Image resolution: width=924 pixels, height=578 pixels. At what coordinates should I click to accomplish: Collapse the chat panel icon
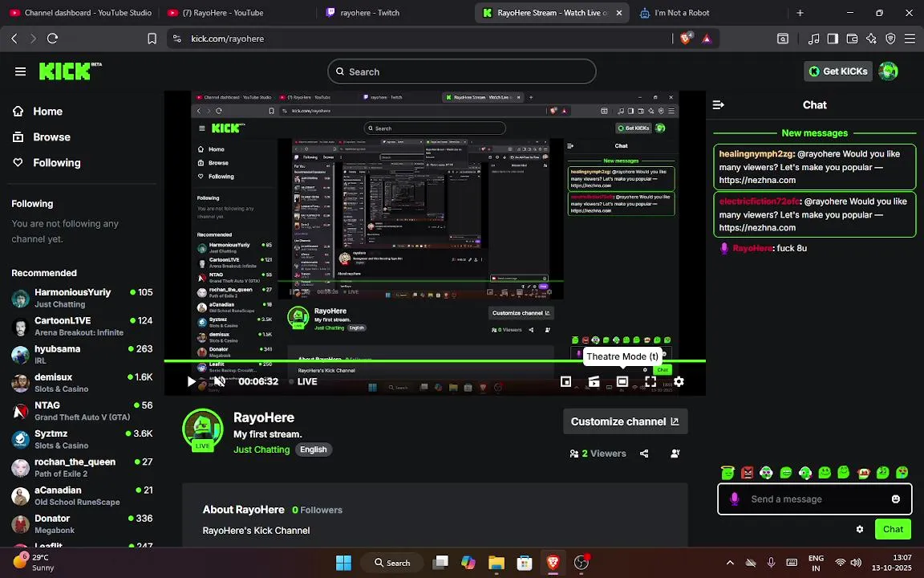pyautogui.click(x=719, y=105)
